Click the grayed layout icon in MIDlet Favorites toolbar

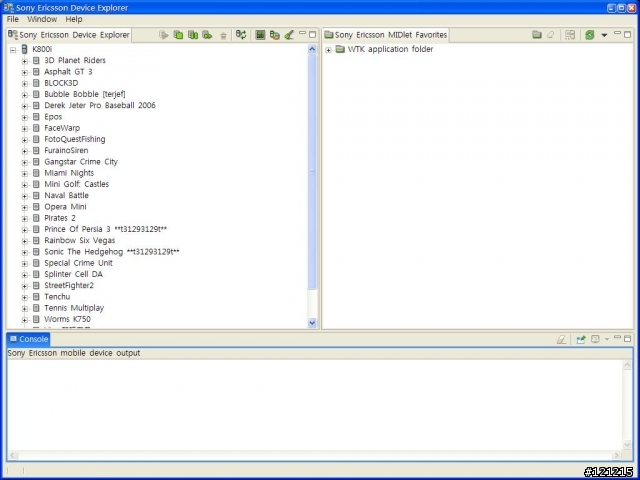click(570, 35)
